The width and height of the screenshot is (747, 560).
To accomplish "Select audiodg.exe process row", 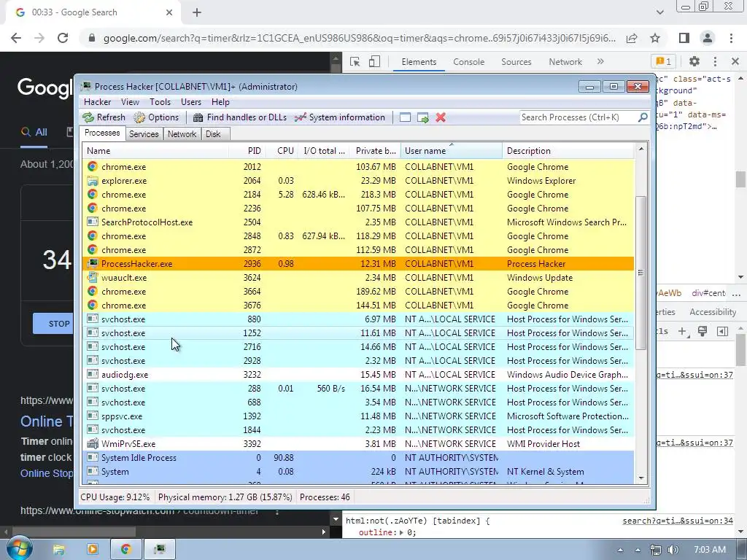I will click(357, 375).
